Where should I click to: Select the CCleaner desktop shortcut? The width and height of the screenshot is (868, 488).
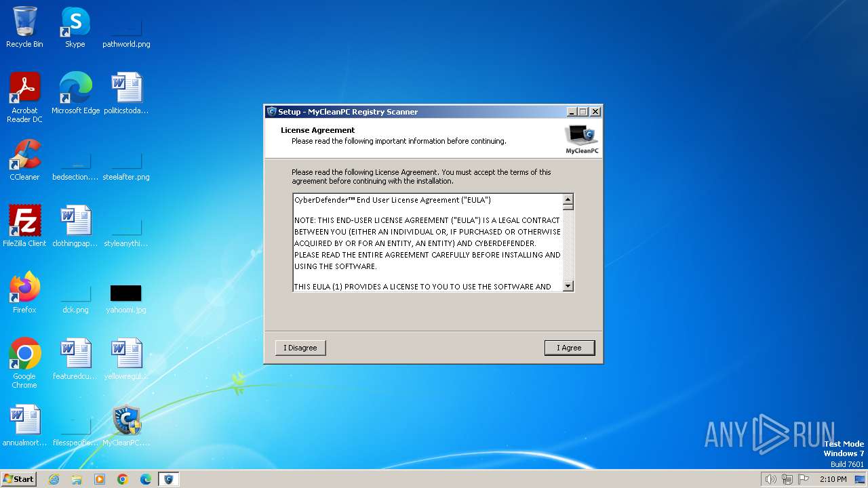point(24,160)
